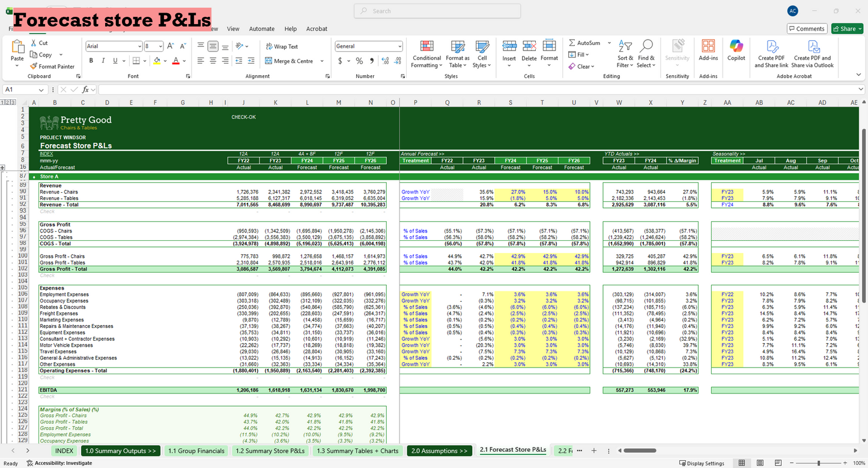Open Conditional Formatting
Screen dimensions: 868x468
coord(426,53)
